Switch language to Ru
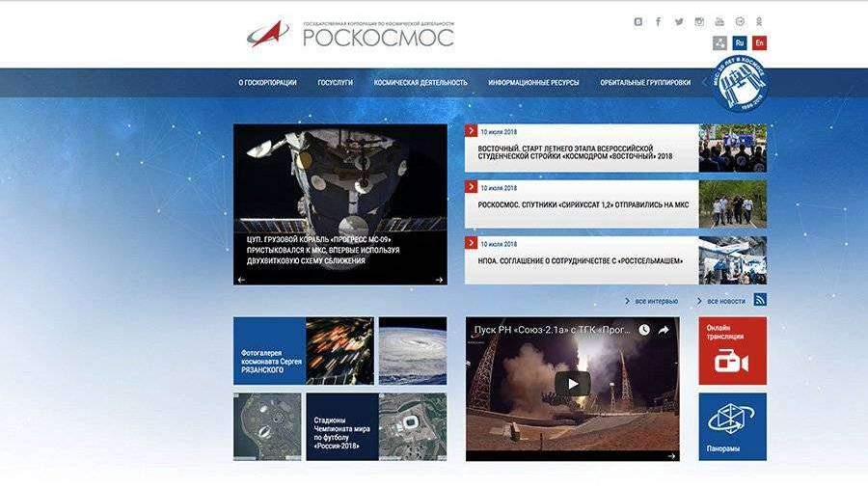The image size is (868, 488). click(x=740, y=42)
